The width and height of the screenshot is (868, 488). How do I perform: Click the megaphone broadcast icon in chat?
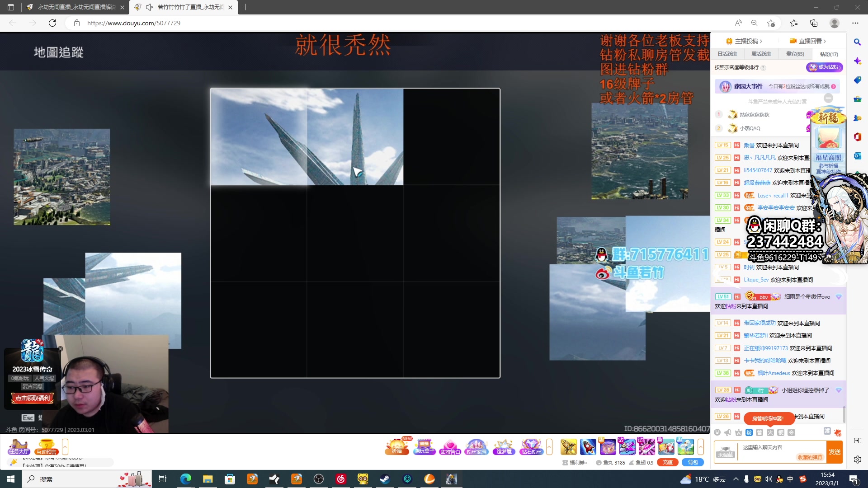coord(728,432)
